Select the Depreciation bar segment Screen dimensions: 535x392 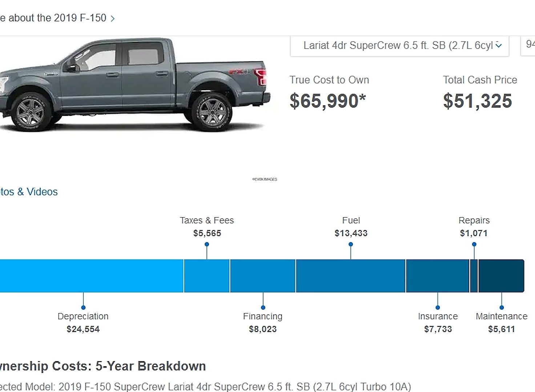tap(92, 276)
